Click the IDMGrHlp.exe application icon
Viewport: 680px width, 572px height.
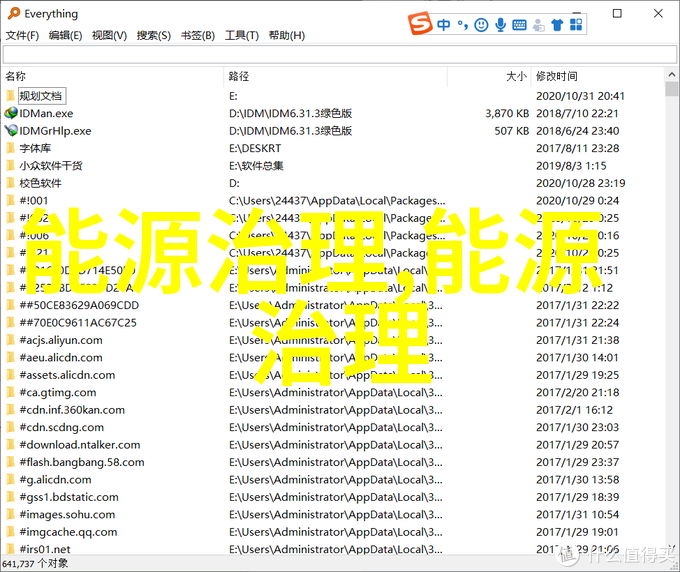[10, 131]
